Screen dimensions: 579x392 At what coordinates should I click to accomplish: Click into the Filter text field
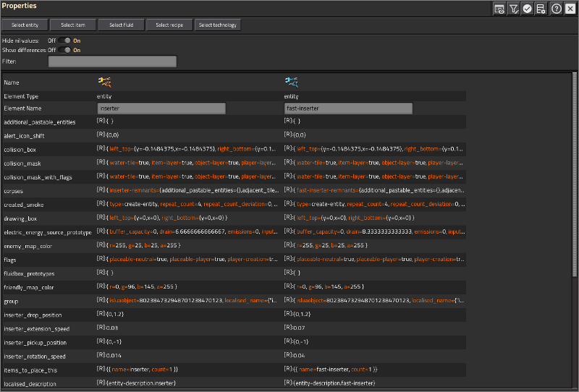point(112,61)
